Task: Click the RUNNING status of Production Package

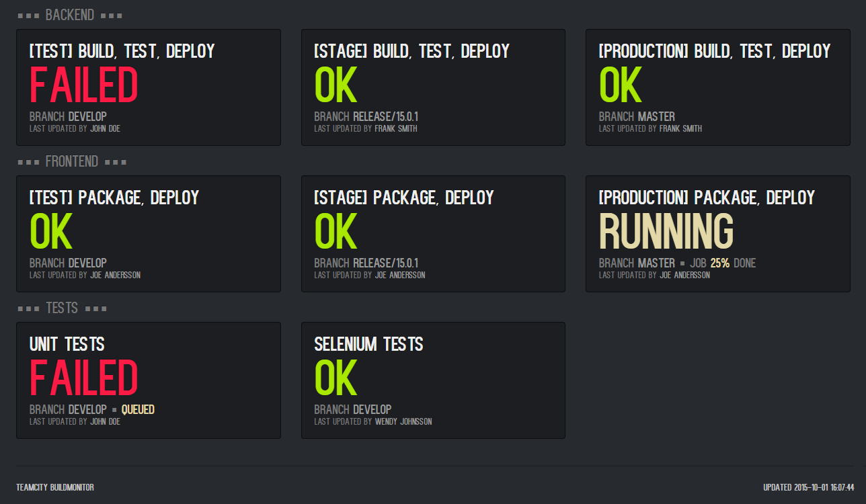Action: click(666, 231)
